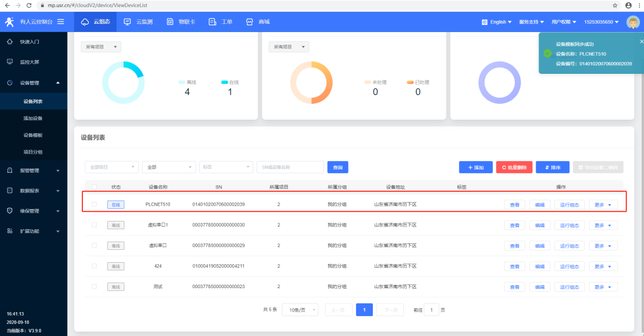Image resolution: width=644 pixels, height=336 pixels.
Task: Click the red 批量删除 button
Action: pos(514,167)
